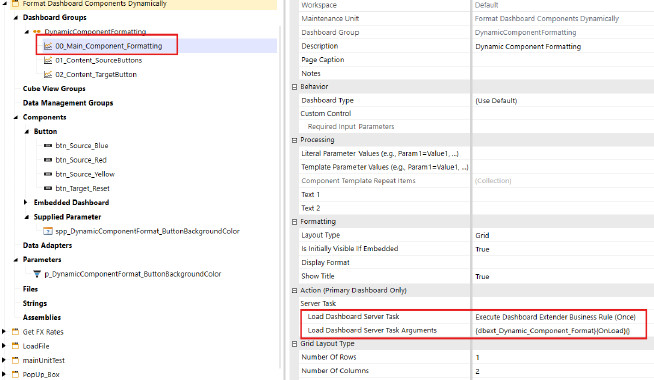This screenshot has width=654, height=380.
Task: Toggle Is Initially Visible If Embedded value
Action: click(x=563, y=249)
